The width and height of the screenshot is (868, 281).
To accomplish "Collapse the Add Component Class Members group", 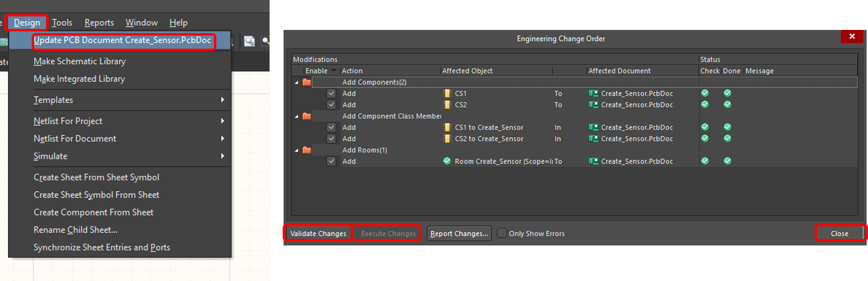I will click(297, 116).
